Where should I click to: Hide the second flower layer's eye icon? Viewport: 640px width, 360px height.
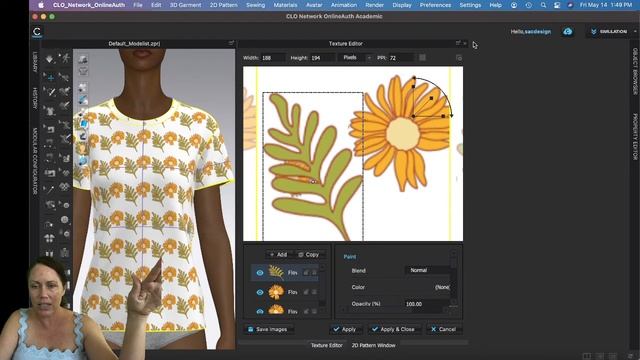pos(260,292)
